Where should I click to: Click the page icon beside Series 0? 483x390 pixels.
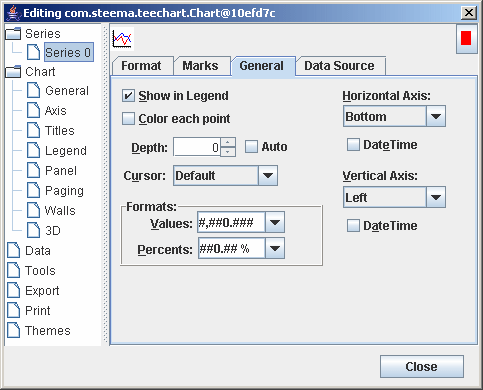(x=34, y=52)
